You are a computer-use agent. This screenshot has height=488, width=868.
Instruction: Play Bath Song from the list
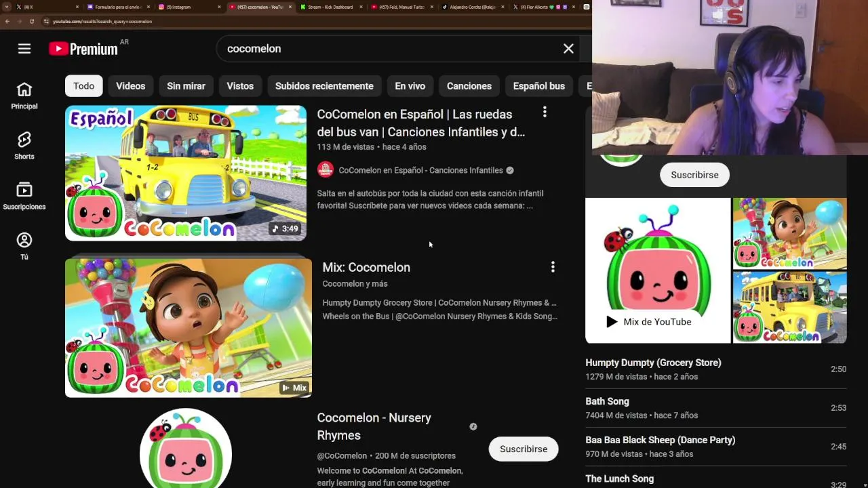715,408
